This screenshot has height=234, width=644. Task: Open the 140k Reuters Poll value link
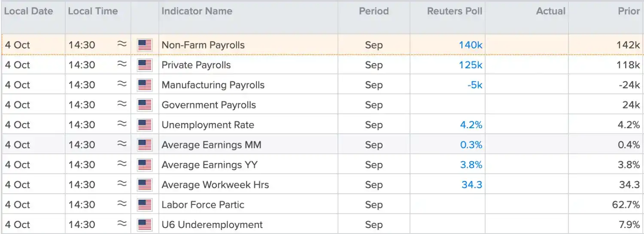coord(471,45)
